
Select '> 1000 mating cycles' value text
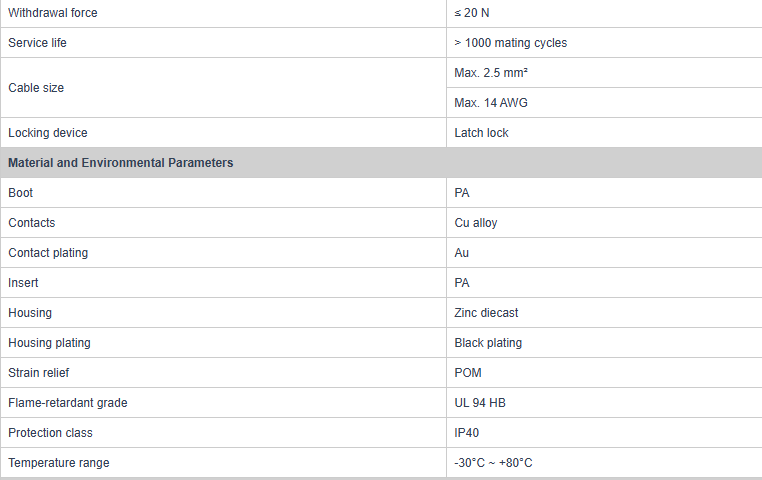[510, 43]
